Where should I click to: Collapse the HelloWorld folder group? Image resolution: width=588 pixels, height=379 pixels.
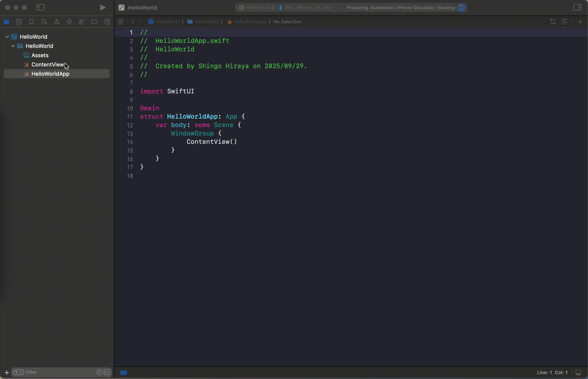(x=13, y=46)
